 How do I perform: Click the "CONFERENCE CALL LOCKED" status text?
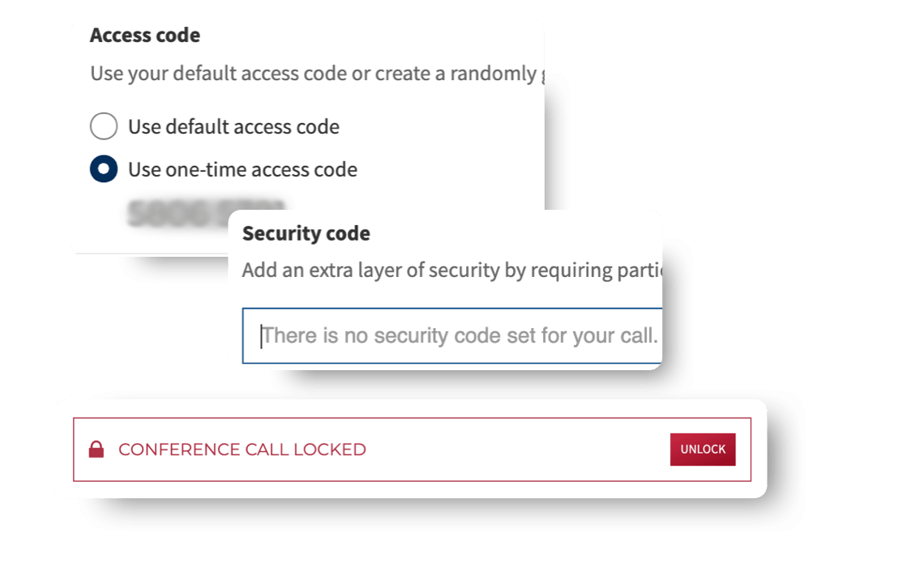tap(242, 450)
